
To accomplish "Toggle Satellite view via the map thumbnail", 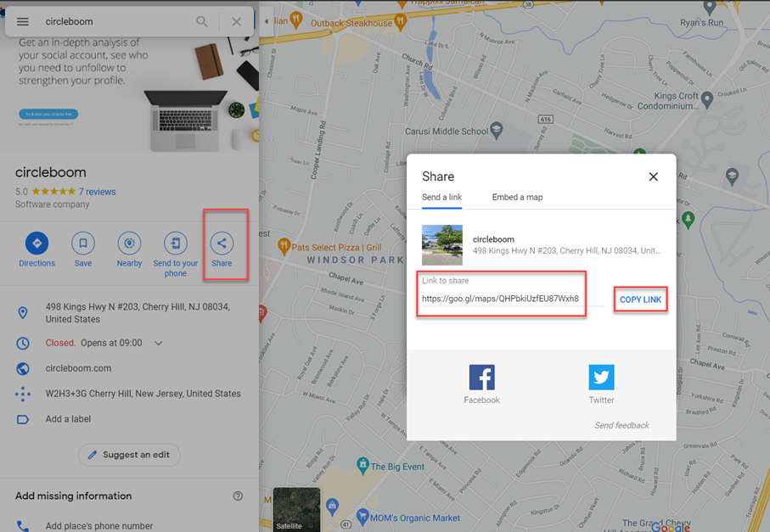I will point(295,509).
